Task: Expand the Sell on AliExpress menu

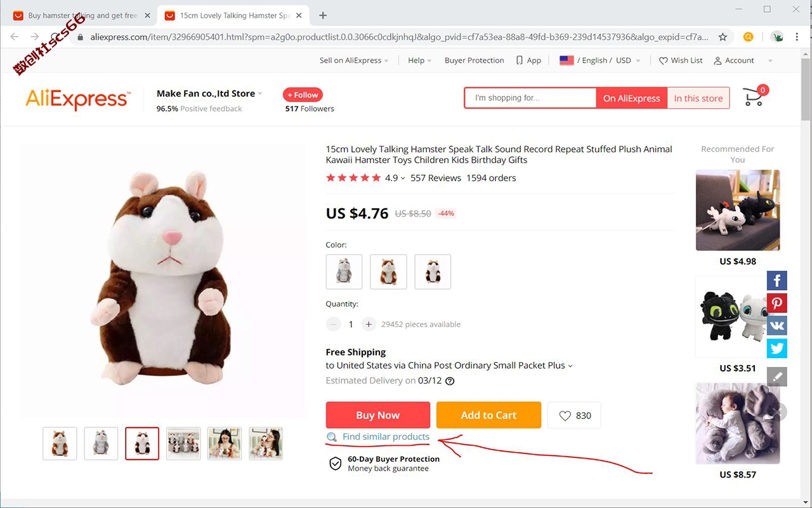Action: coord(354,60)
